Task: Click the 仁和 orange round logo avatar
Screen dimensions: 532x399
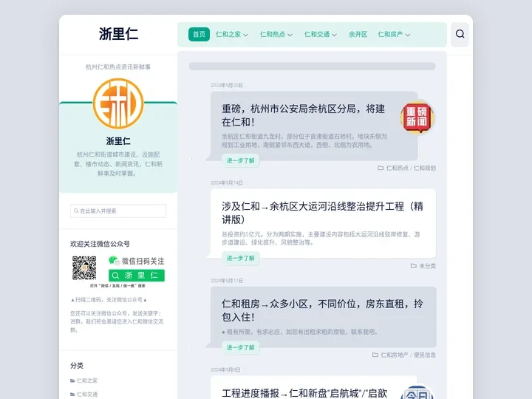Action: pyautogui.click(x=118, y=103)
